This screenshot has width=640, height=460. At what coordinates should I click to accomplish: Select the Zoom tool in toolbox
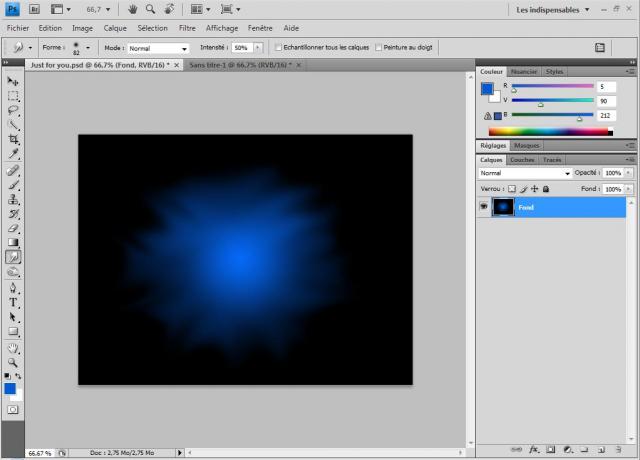(x=13, y=362)
